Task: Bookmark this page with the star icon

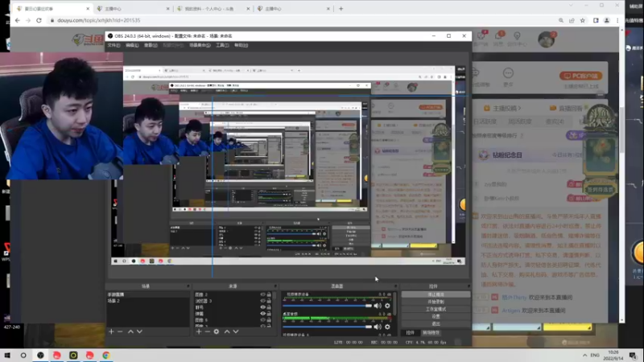Action: click(582, 20)
